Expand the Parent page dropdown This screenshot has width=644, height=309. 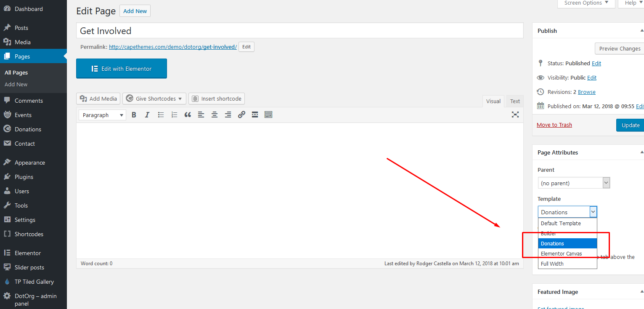(606, 182)
